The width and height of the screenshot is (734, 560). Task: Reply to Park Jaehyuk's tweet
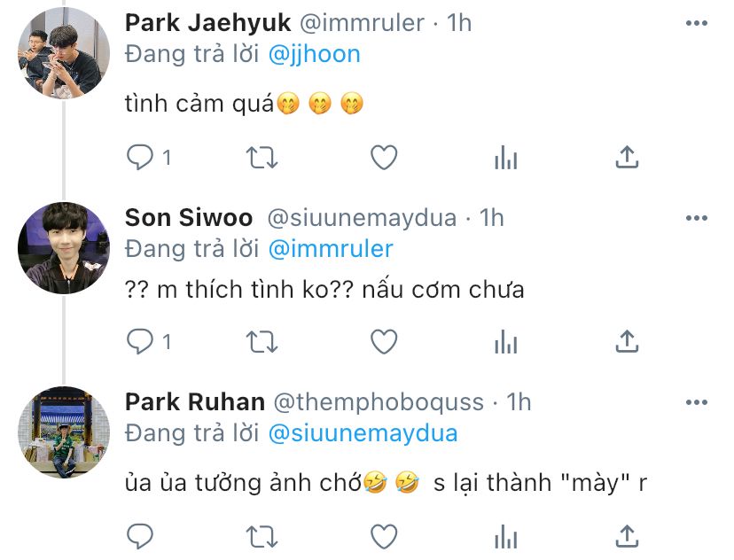point(140,158)
